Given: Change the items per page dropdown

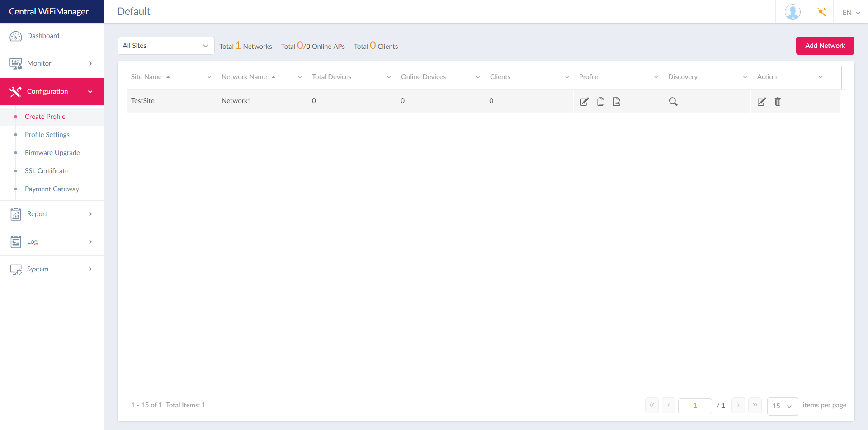Looking at the screenshot, I should [x=782, y=406].
